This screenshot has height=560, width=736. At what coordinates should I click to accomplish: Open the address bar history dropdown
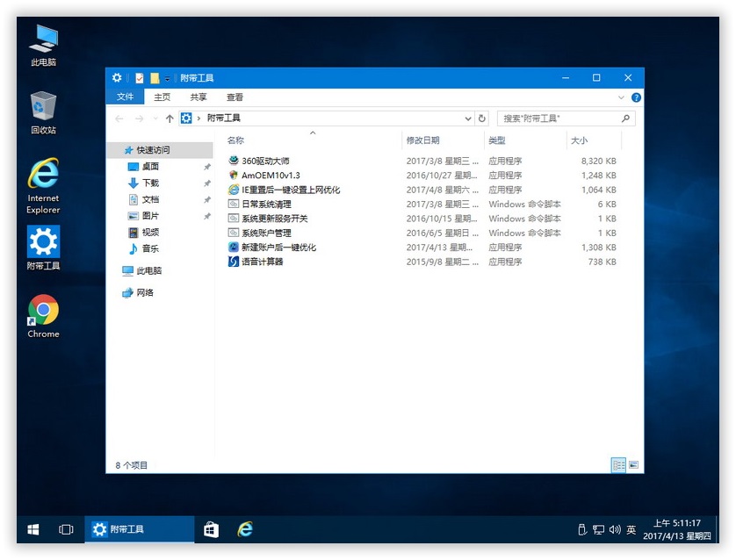(467, 118)
